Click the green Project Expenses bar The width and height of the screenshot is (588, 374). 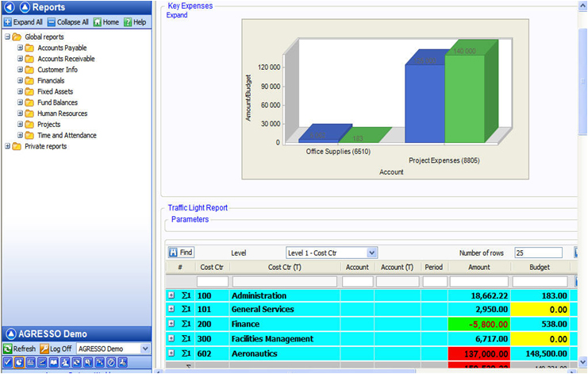[465, 98]
